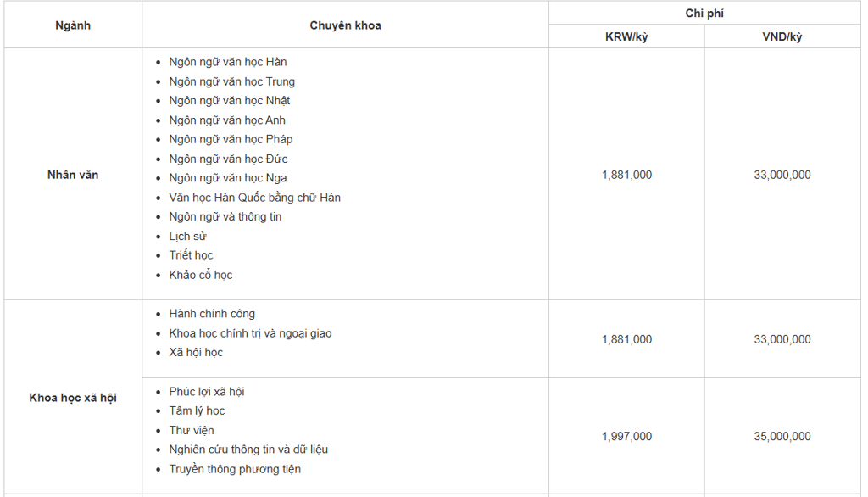Viewport: 868px width, 497px height.
Task: Click "Truyền thông phương tiện" list item
Action: pos(235,469)
